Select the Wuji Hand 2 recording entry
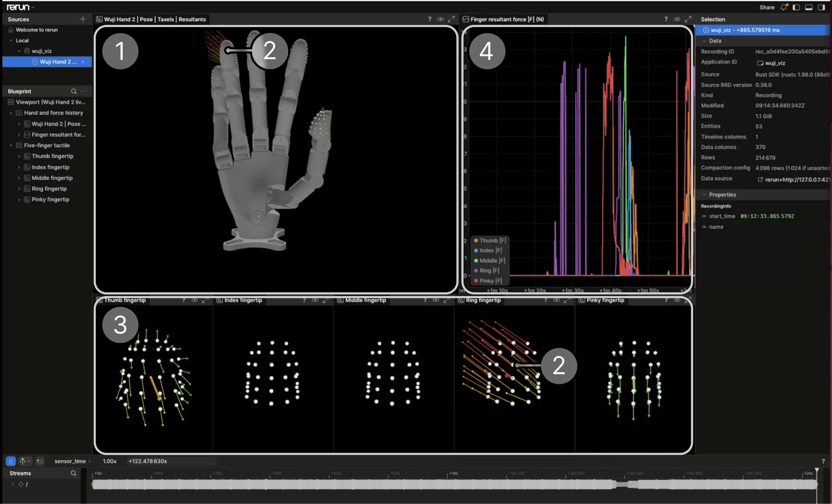The width and height of the screenshot is (832, 504). pyautogui.click(x=47, y=62)
